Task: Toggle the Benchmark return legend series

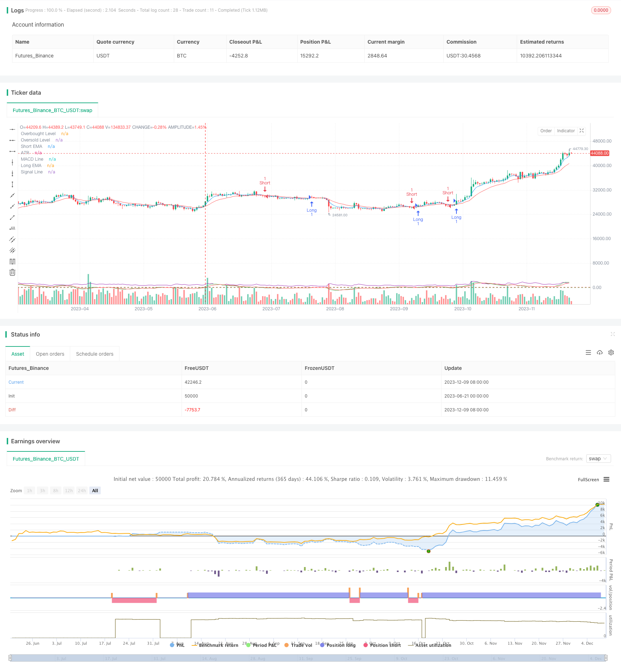Action: 215,645
